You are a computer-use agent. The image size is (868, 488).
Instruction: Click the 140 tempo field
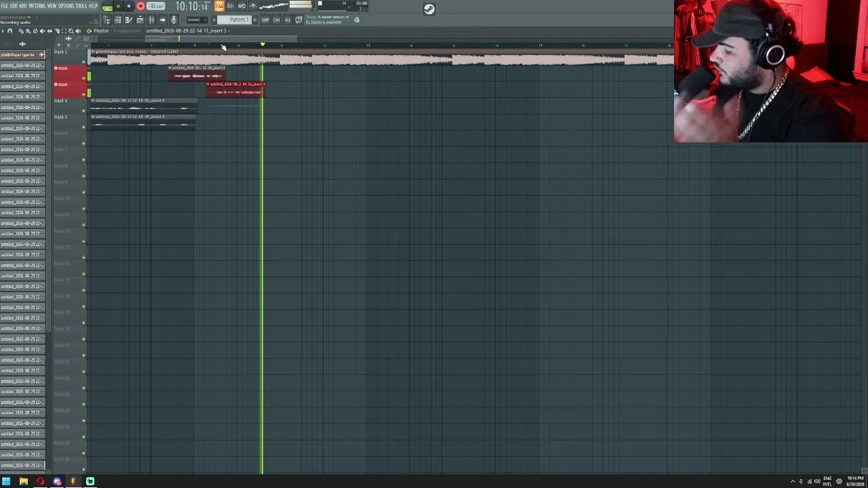tap(156, 6)
